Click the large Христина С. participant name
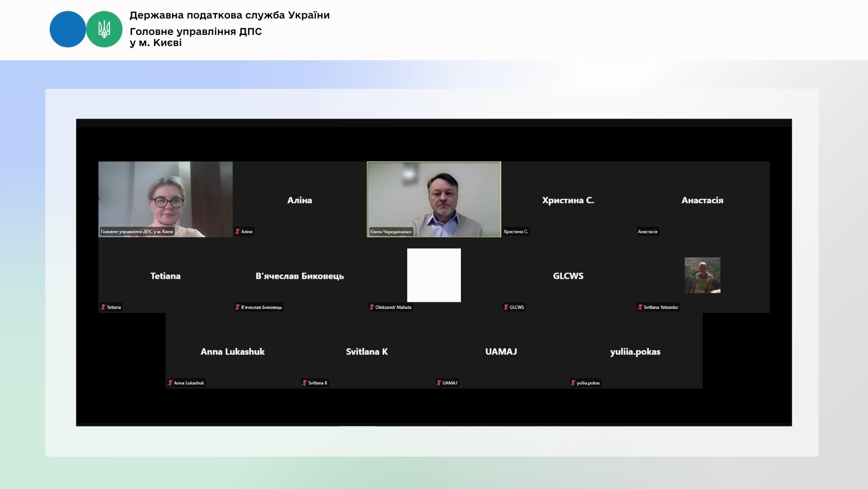868x489 pixels. [x=568, y=200]
